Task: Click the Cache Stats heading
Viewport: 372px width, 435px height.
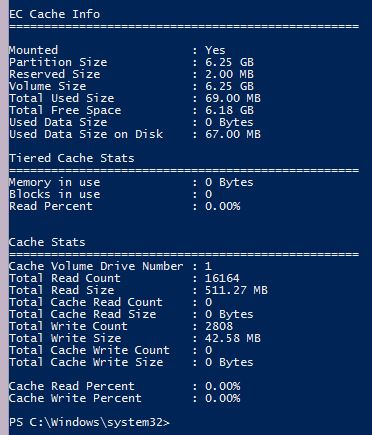Action: 47,242
